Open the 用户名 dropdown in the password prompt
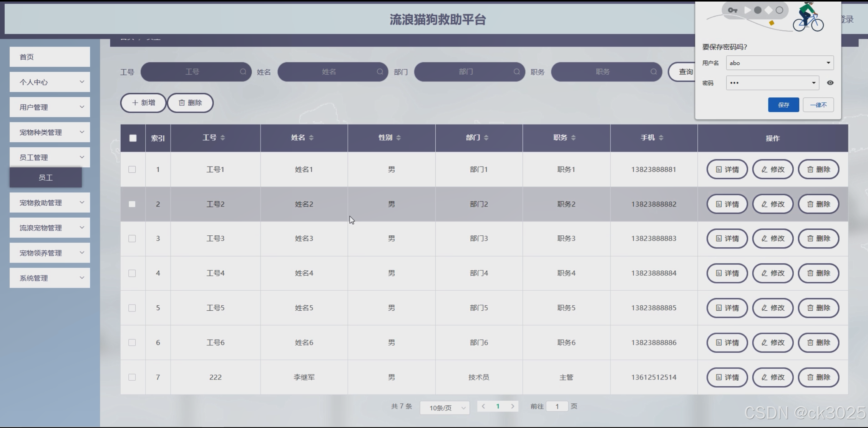868x428 pixels. [x=828, y=63]
